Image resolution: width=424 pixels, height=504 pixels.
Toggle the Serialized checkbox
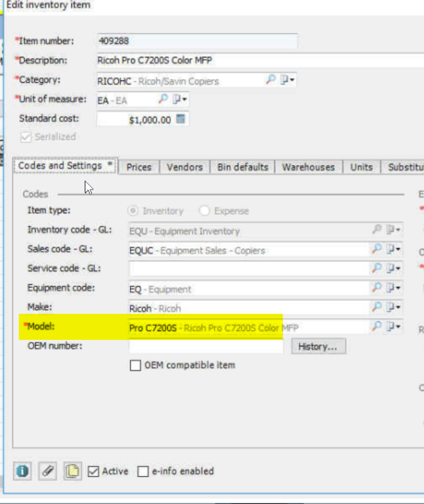pyautogui.click(x=26, y=137)
